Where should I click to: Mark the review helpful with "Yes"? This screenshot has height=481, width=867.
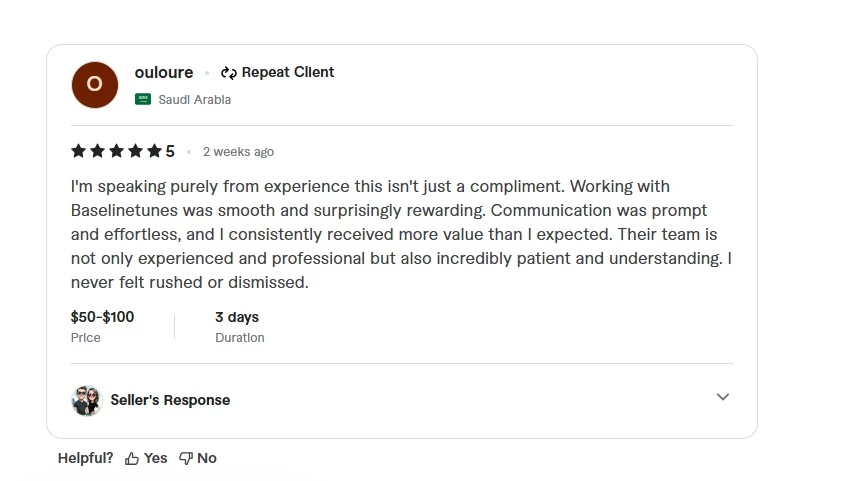click(146, 458)
